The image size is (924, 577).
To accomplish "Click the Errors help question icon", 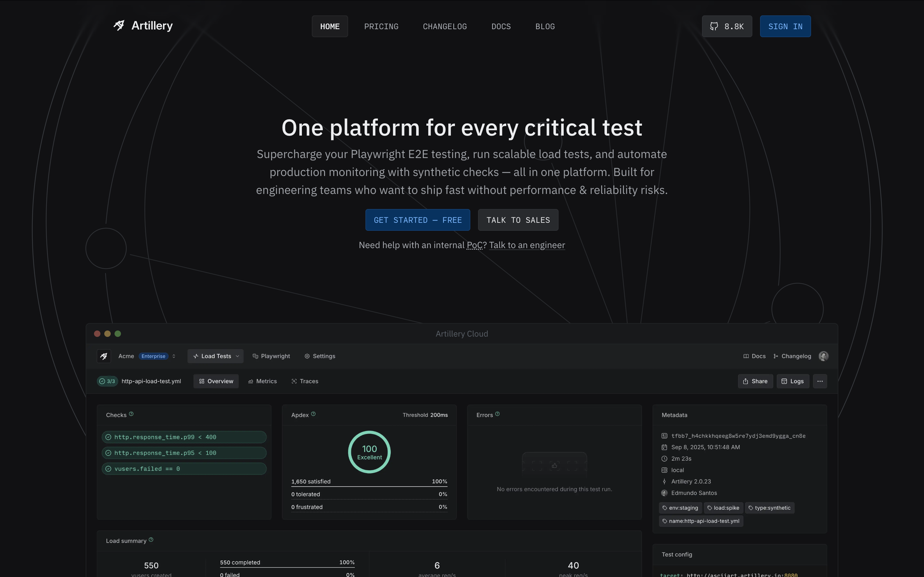I will click(497, 414).
